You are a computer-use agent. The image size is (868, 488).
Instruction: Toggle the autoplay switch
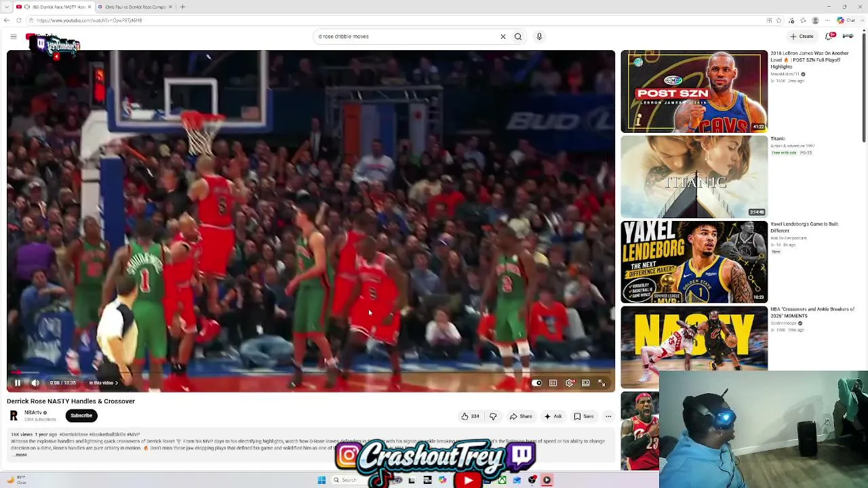pyautogui.click(x=536, y=383)
